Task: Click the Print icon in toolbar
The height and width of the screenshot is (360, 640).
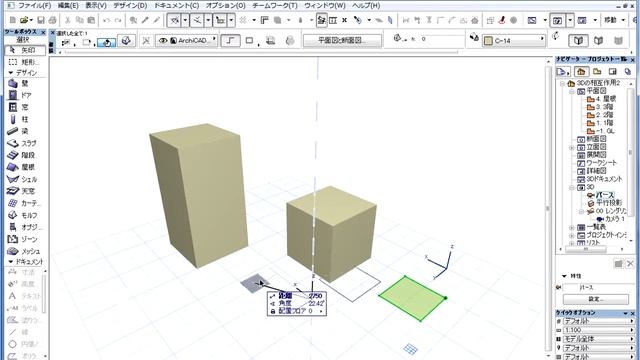Action: [x=53, y=20]
